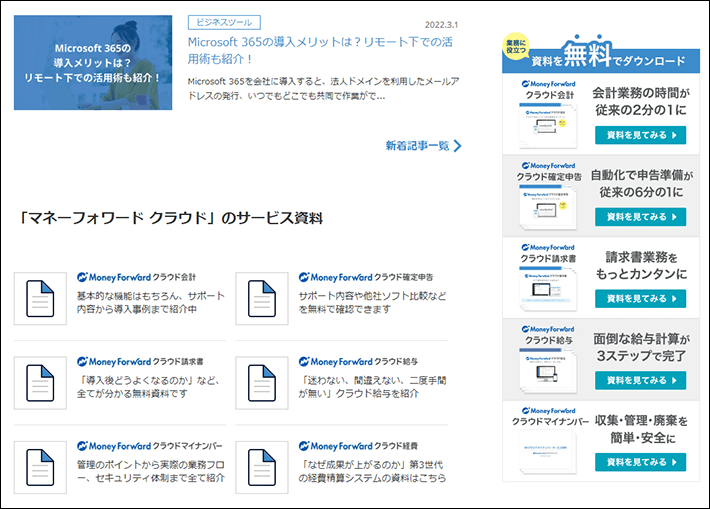This screenshot has height=509, width=710.
Task: Open the Money Forward クラウド給与 logo in service list
Action: (358, 362)
